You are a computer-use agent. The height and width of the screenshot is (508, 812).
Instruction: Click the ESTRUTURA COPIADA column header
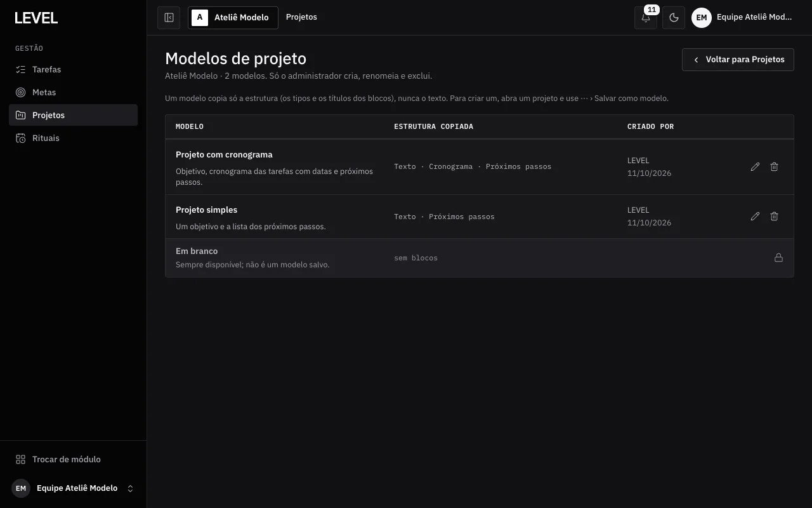click(x=433, y=126)
